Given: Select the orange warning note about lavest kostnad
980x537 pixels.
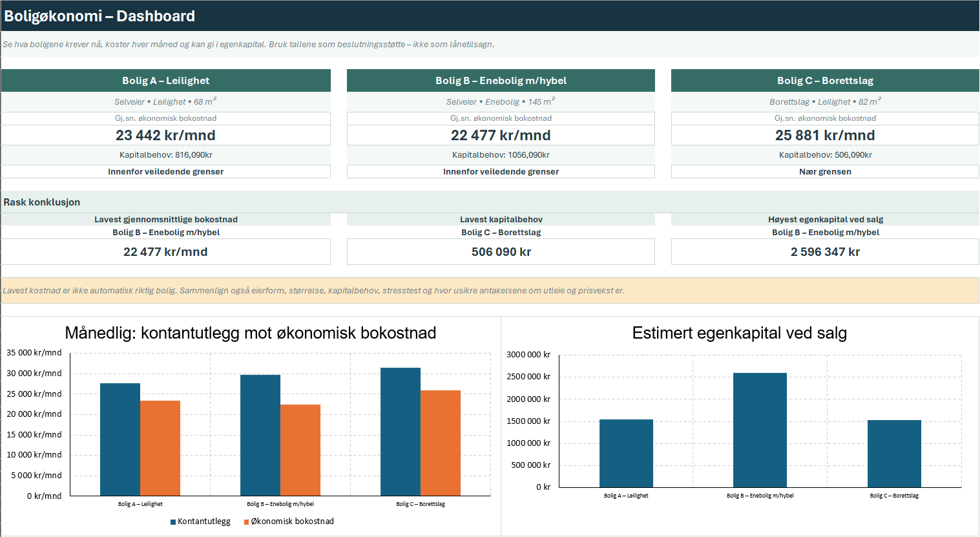Looking at the screenshot, I should 490,291.
